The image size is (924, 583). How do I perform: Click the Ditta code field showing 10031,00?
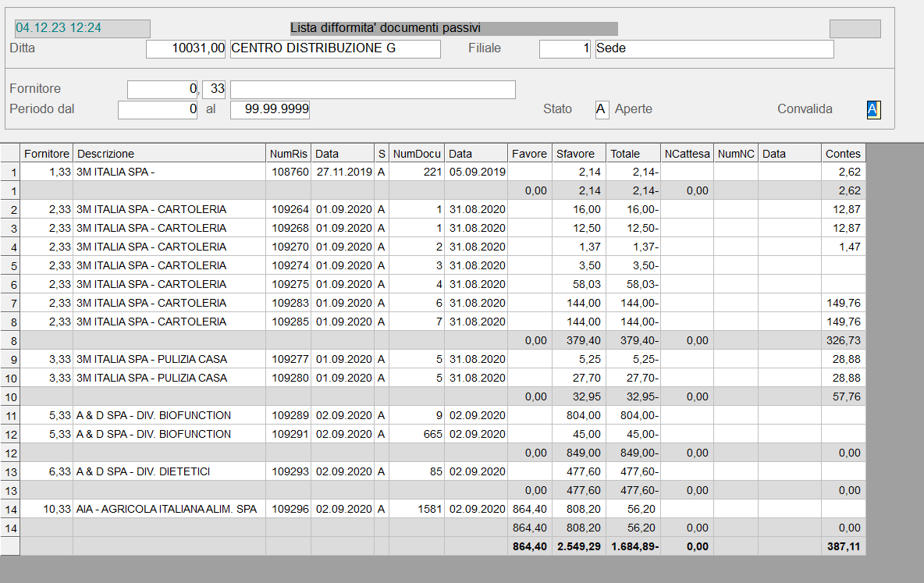pyautogui.click(x=186, y=48)
